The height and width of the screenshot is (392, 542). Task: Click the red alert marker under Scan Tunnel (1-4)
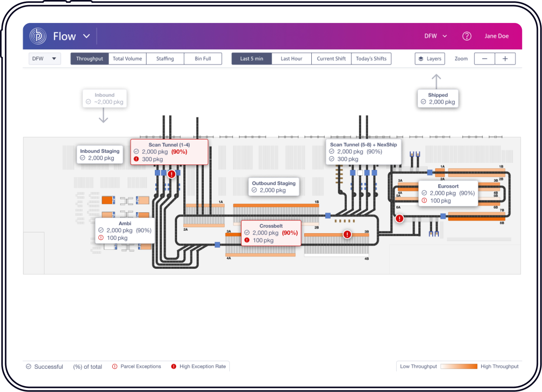point(171,174)
